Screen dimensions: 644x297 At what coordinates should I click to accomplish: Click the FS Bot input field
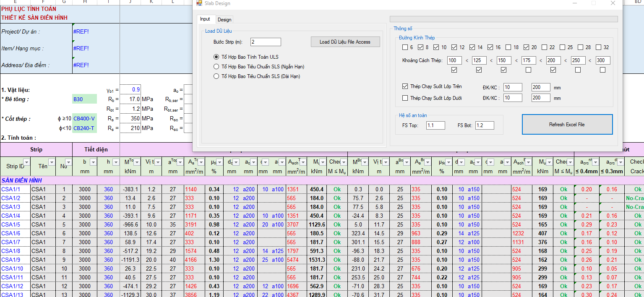(x=485, y=125)
